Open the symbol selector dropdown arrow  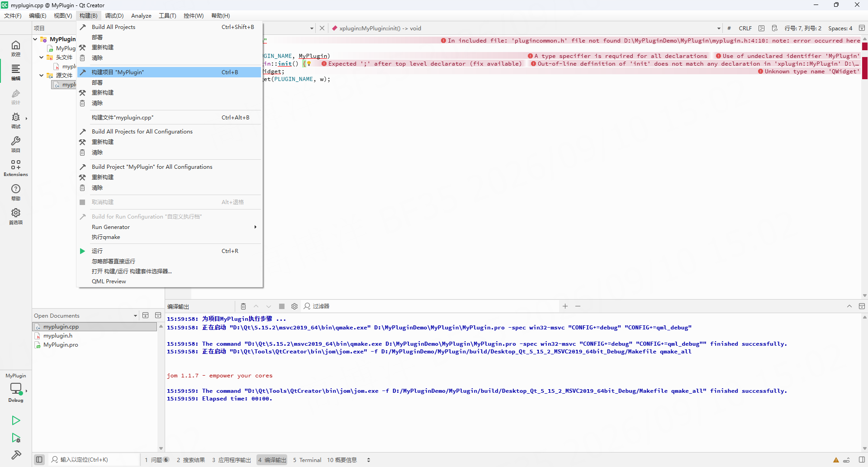(719, 29)
